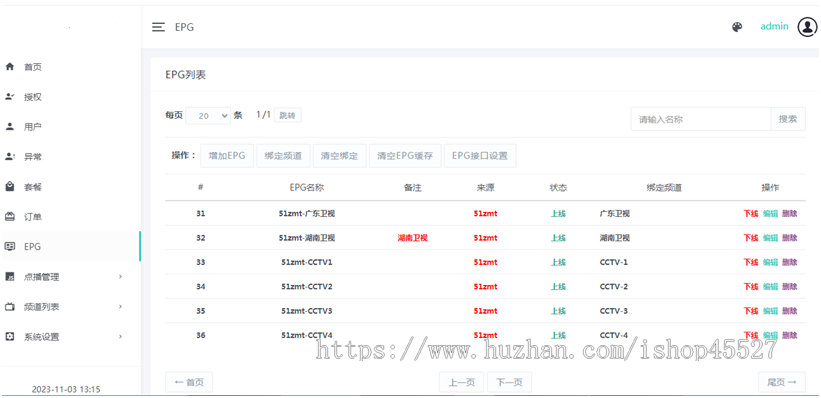Click the 绑定频道 button

point(283,156)
